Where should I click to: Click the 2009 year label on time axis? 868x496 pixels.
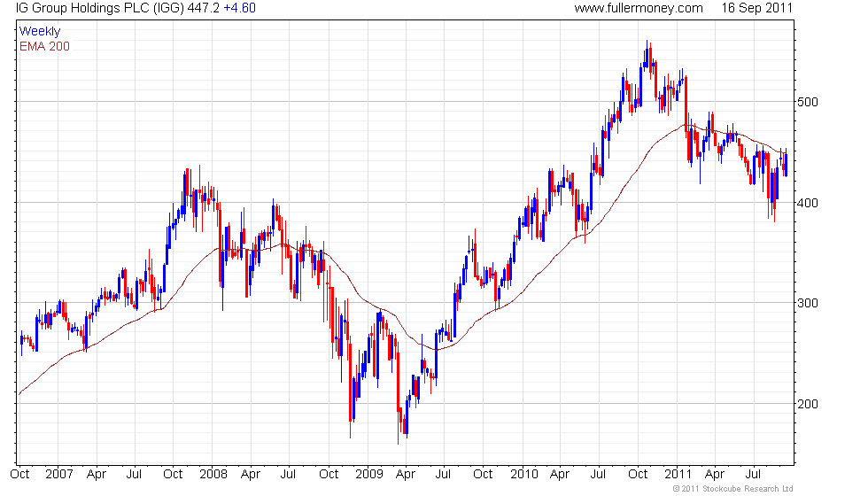click(369, 475)
